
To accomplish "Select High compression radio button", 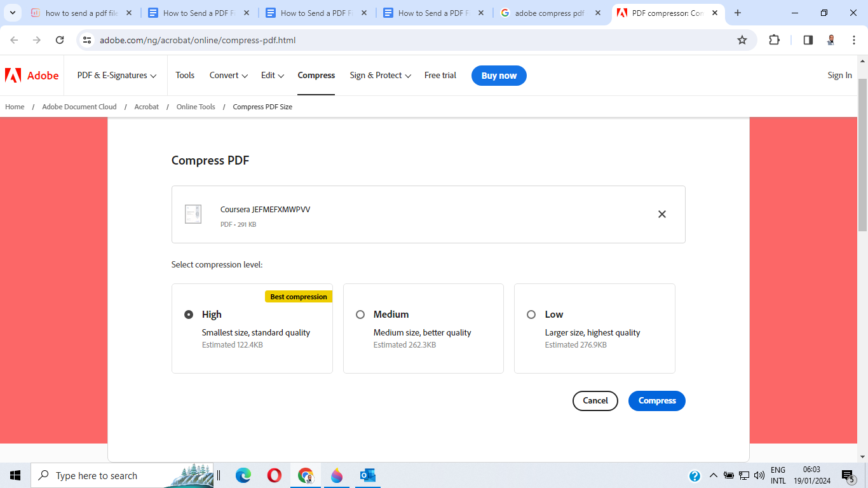I will (189, 315).
